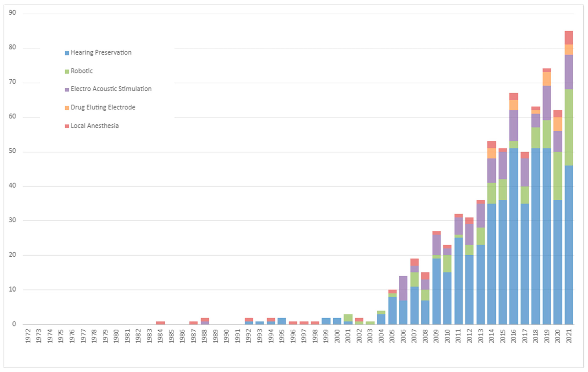Click the 2021 year axis label
This screenshot has width=588, height=372.
point(569,336)
